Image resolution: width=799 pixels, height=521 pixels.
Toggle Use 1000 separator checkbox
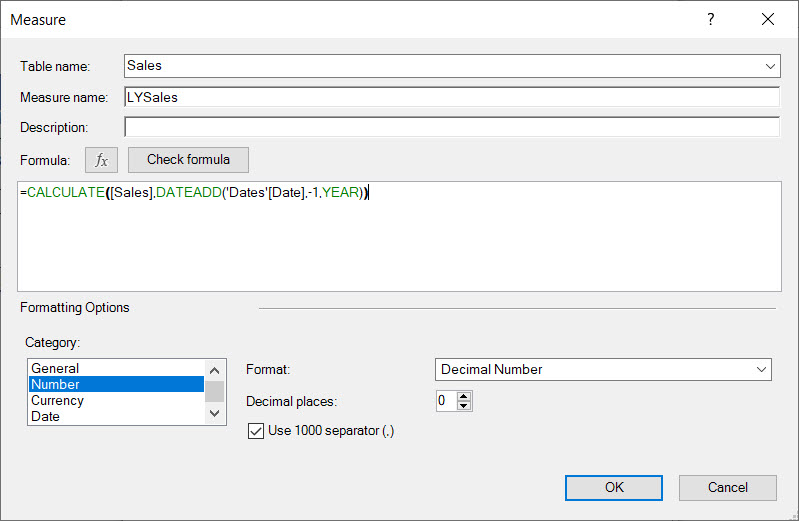(256, 431)
